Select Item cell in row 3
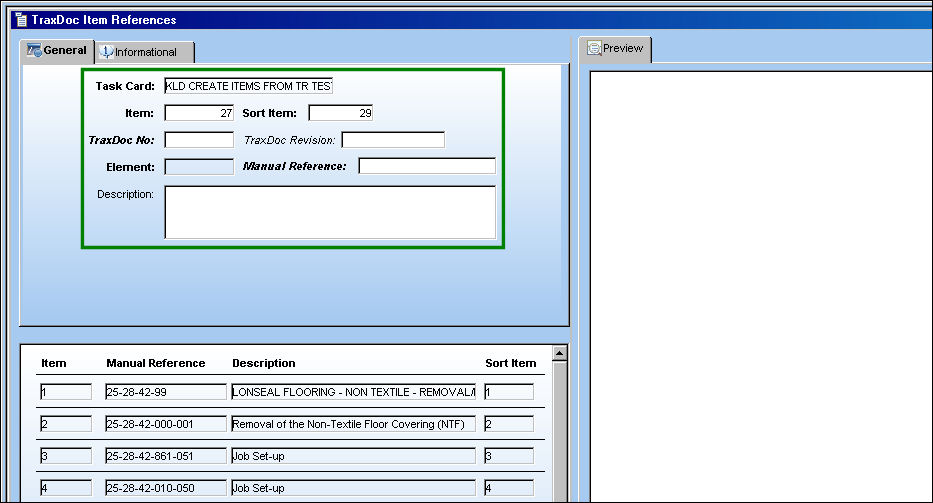This screenshot has width=933, height=503. (66, 456)
